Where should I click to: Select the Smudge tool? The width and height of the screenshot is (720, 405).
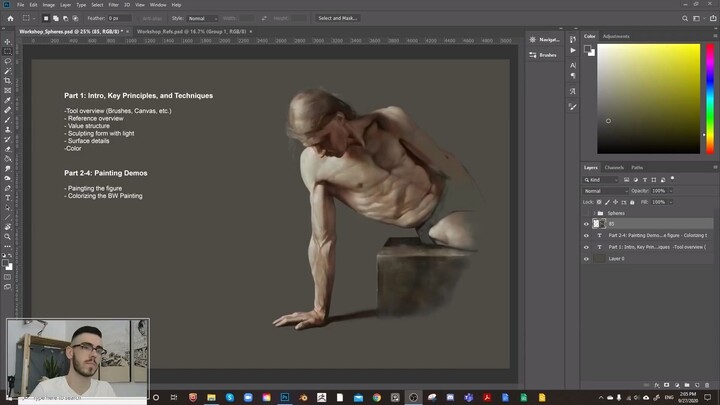coord(7,169)
